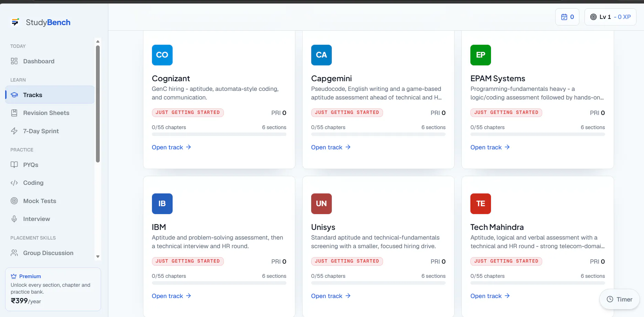The image size is (644, 317).
Task: Click the 7-Day Sprint lightning icon
Action: click(x=14, y=131)
